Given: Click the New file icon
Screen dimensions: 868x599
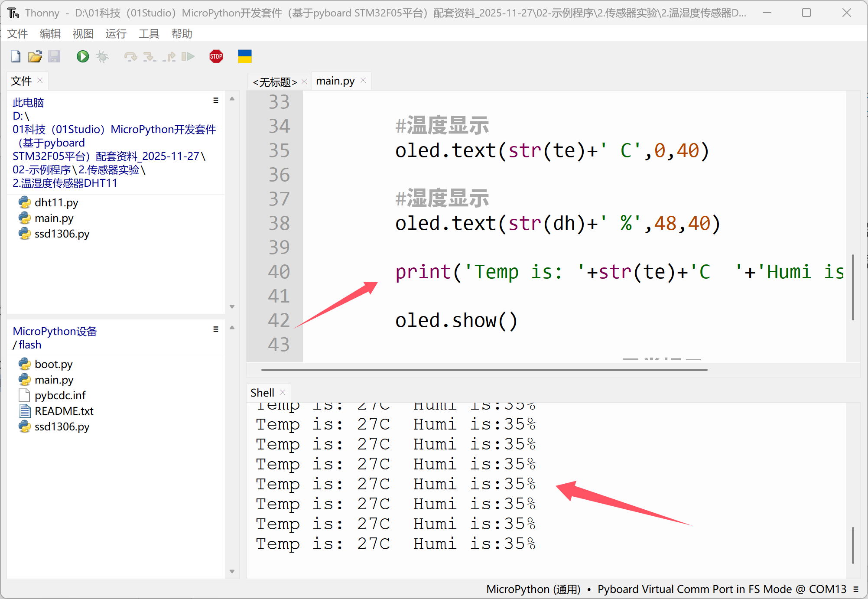Looking at the screenshot, I should 16,57.
